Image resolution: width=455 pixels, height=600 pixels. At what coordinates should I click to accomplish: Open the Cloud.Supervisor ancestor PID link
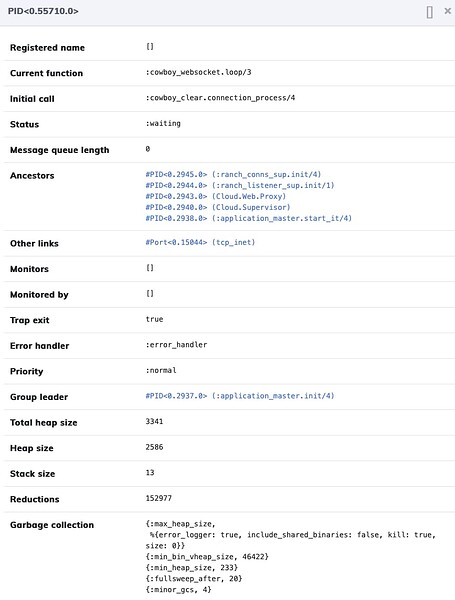[218, 207]
